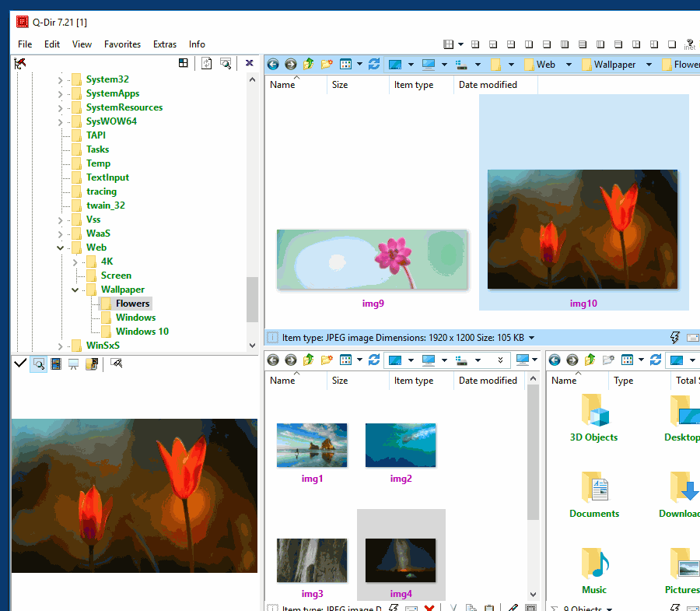Viewport: 700px width, 611px height.
Task: Click Refresh icon in top pane toolbar
Action: click(x=374, y=65)
